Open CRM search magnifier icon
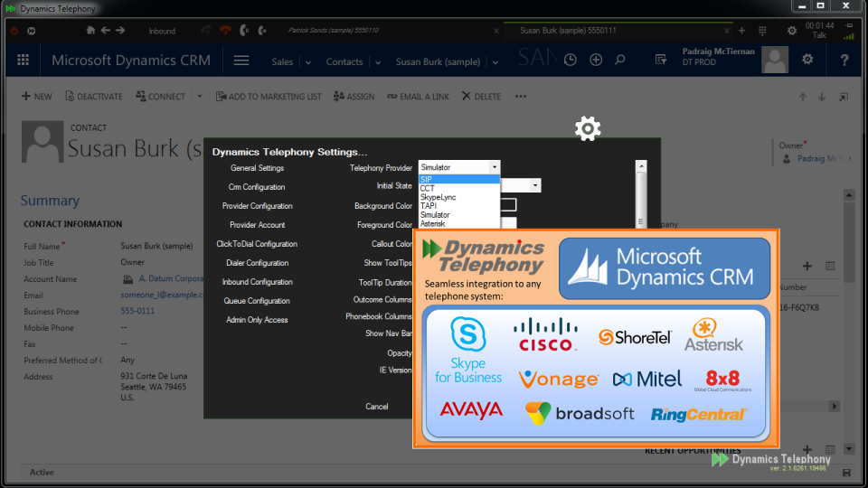Viewport: 868px width, 488px height. click(620, 60)
